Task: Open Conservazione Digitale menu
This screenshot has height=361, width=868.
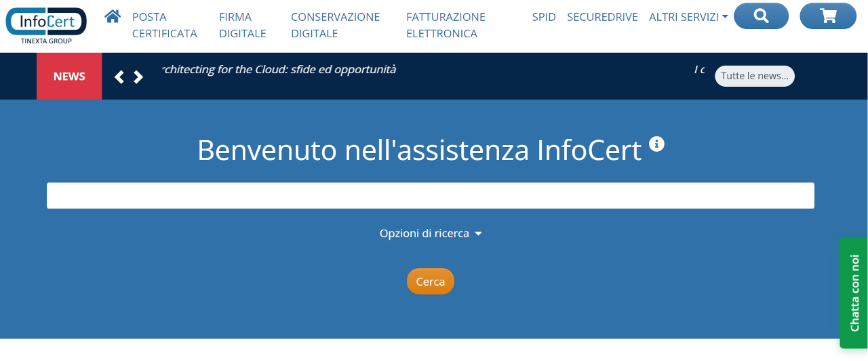Action: [x=336, y=25]
